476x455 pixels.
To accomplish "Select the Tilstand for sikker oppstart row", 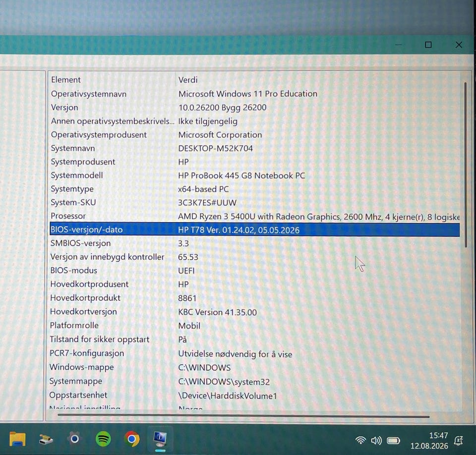I will point(255,340).
